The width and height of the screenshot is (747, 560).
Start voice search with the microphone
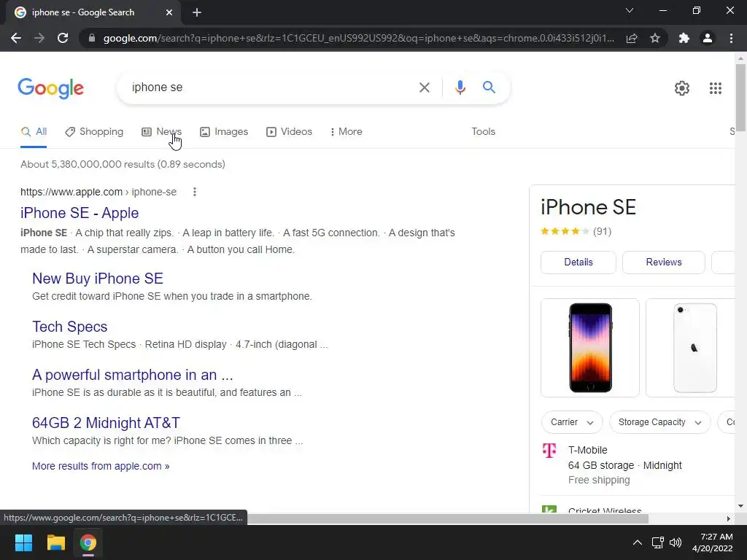click(x=460, y=87)
